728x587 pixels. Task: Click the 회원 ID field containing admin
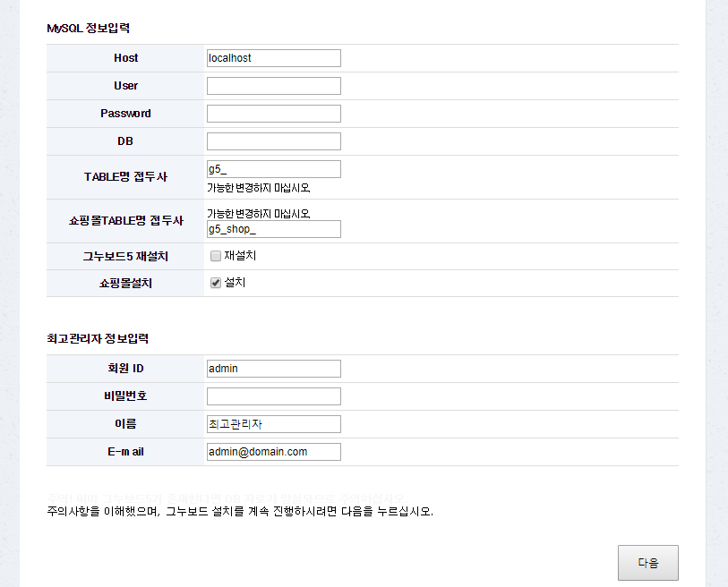pos(273,369)
